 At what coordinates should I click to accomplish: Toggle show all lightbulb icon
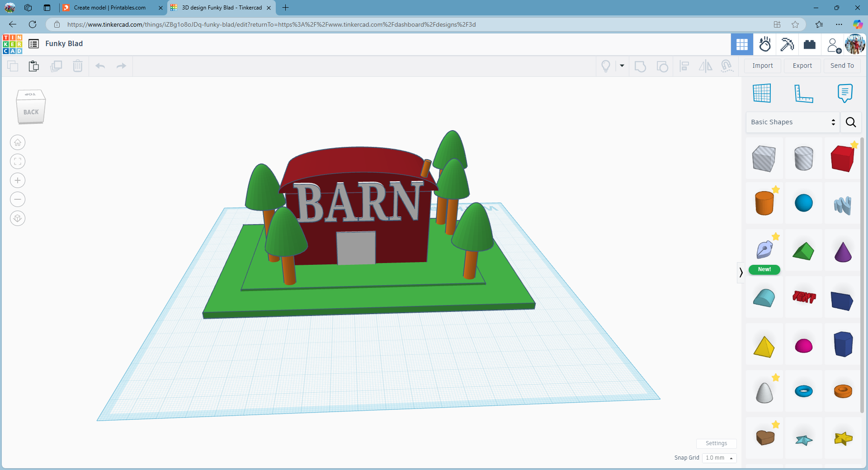point(606,66)
